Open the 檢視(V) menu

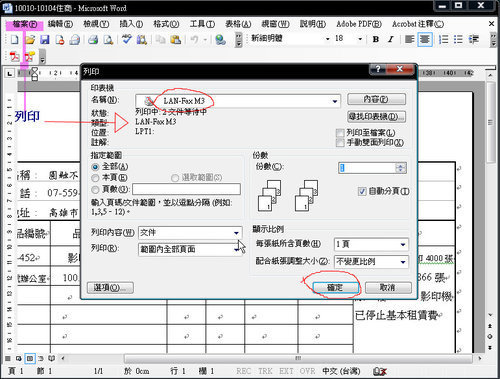coord(96,24)
